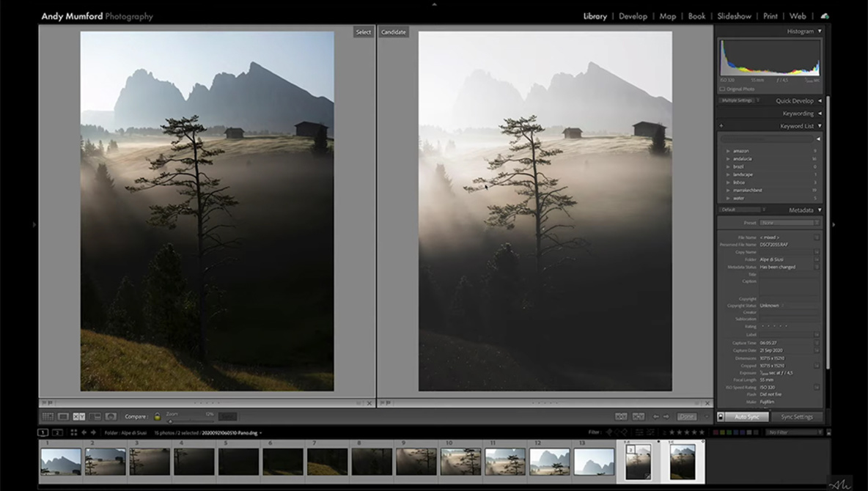Screen dimensions: 868x491
Task: Open the Slideshow module
Action: pos(734,16)
